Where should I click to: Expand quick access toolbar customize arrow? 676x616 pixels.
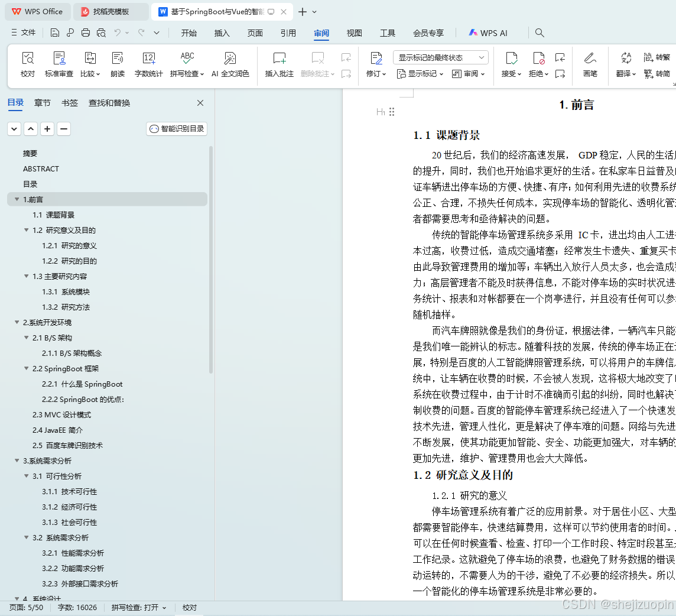tap(157, 33)
